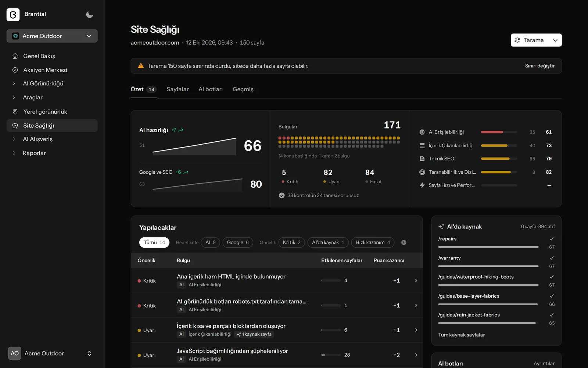This screenshot has width=588, height=368.
Task: Switch to the Sayfalar tab
Action: (178, 89)
